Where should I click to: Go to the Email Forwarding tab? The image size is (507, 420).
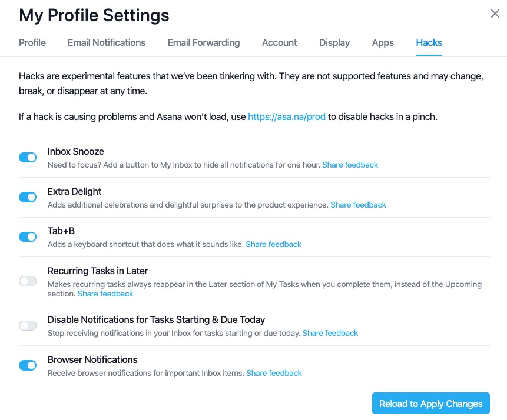(x=204, y=43)
